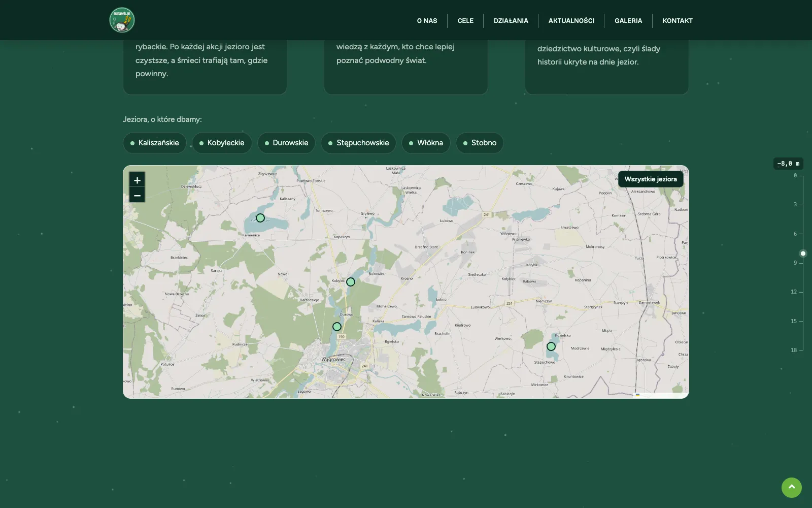The image size is (812, 508).
Task: Select the Kobyleckie lake chip
Action: coord(222,143)
